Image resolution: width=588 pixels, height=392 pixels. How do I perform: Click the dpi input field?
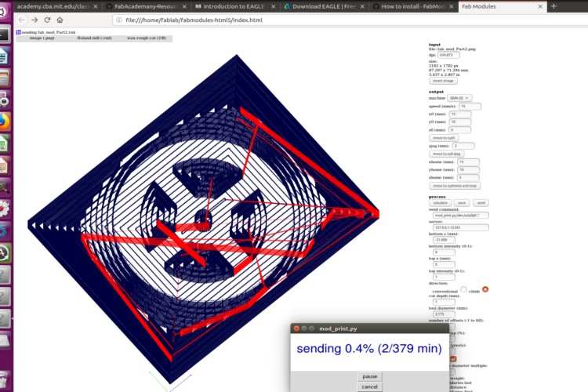(449, 55)
